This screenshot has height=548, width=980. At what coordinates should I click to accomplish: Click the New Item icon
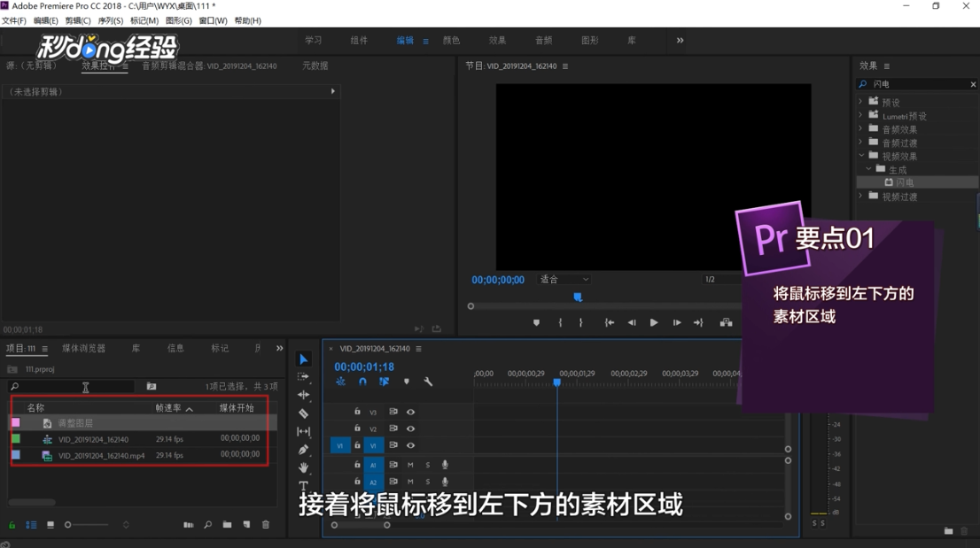point(247,525)
